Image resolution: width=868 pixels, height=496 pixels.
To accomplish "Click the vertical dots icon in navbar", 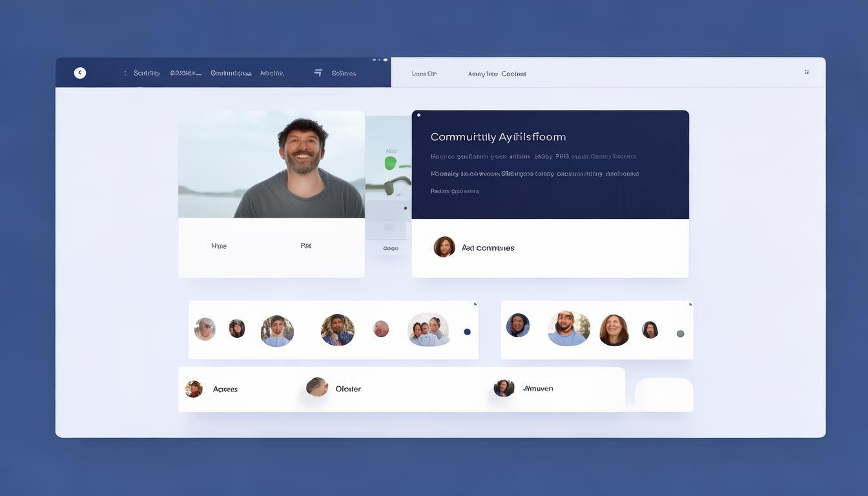I will (x=125, y=74).
